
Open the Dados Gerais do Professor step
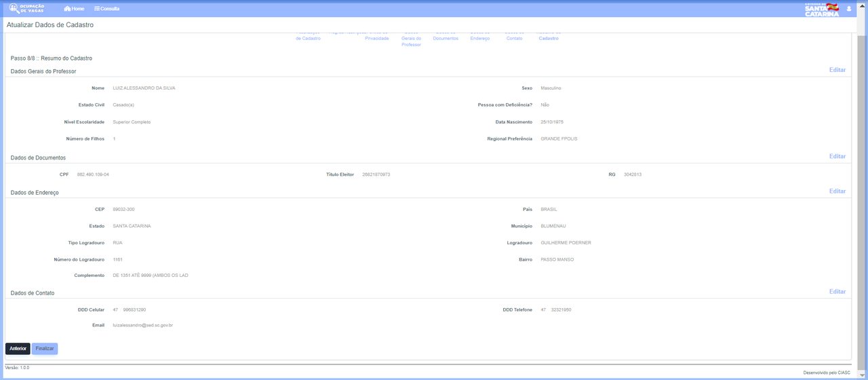tap(411, 39)
